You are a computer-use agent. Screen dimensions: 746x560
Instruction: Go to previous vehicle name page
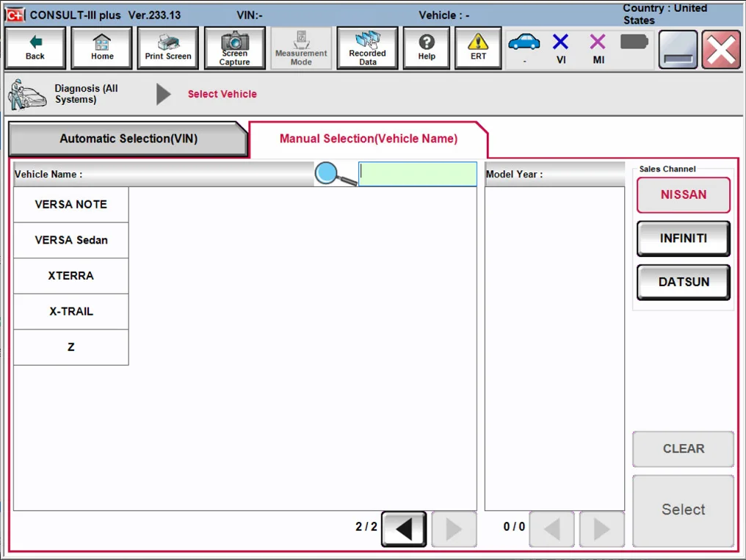(x=403, y=528)
